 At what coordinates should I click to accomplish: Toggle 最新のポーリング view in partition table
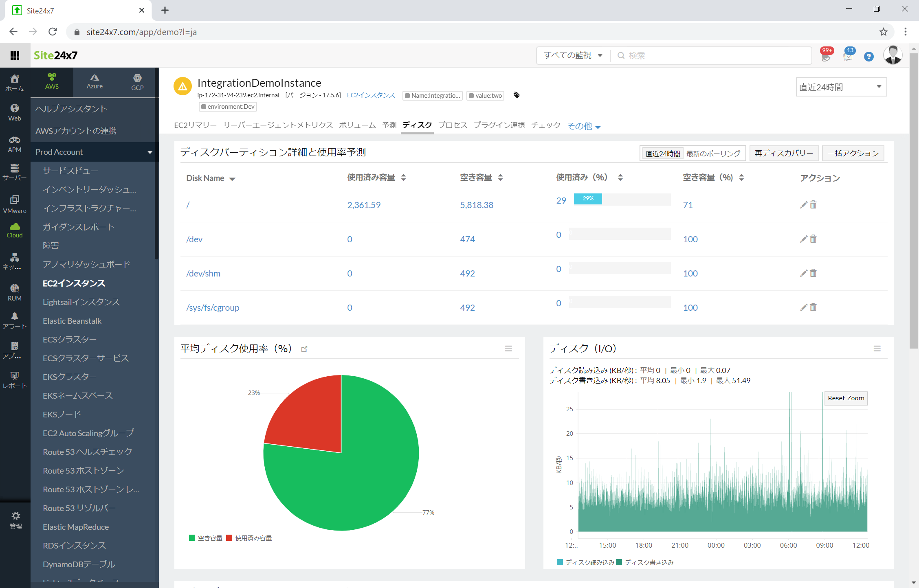pyautogui.click(x=713, y=154)
